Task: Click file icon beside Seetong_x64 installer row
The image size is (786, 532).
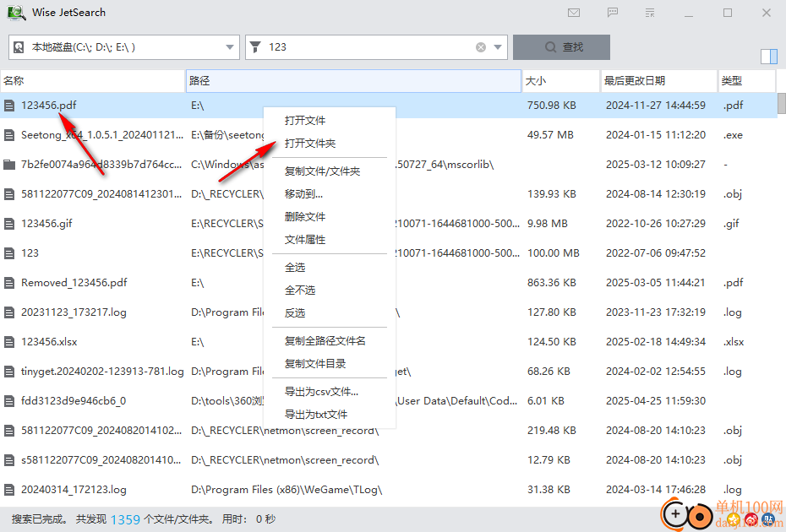Action: [9, 135]
